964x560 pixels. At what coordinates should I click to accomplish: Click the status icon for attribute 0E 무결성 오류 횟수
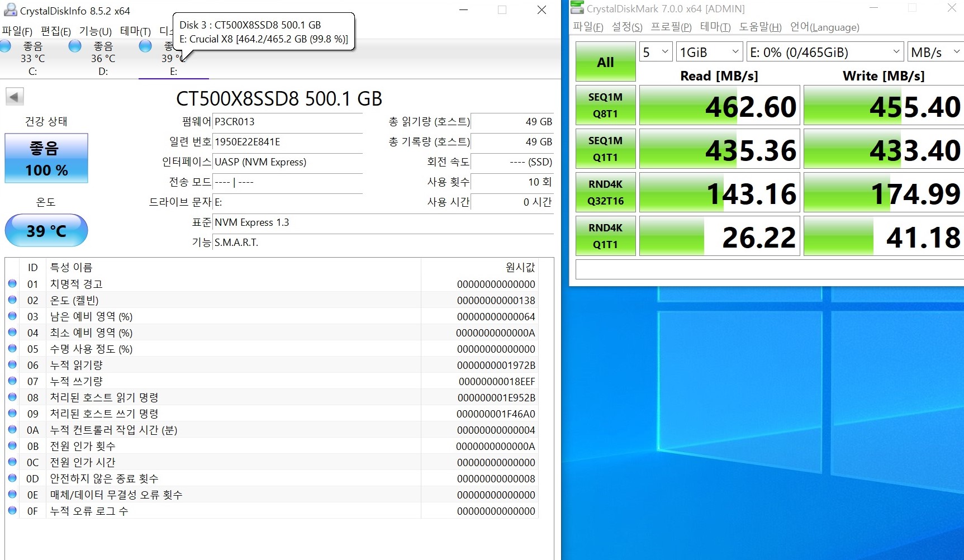pyautogui.click(x=12, y=494)
